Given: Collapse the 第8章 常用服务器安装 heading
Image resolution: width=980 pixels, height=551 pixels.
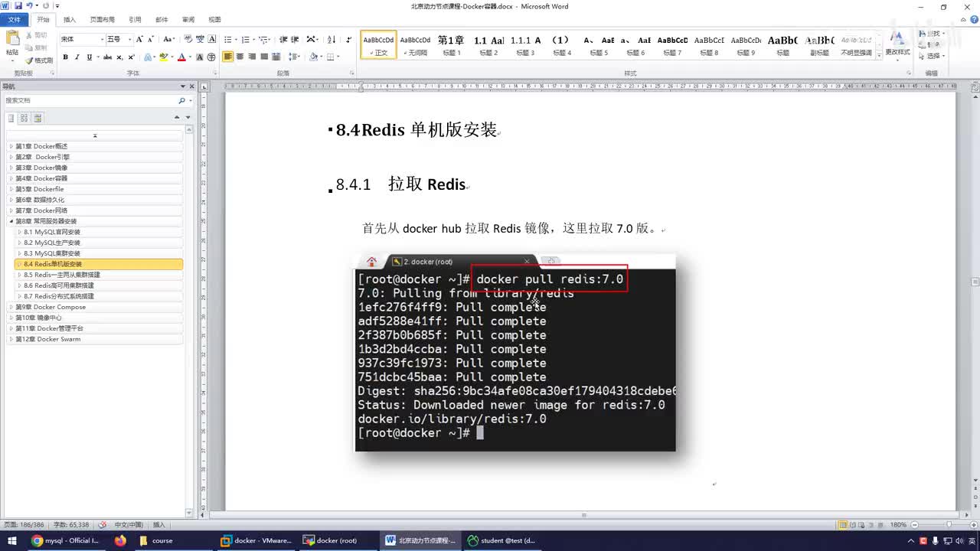Looking at the screenshot, I should click(x=11, y=221).
